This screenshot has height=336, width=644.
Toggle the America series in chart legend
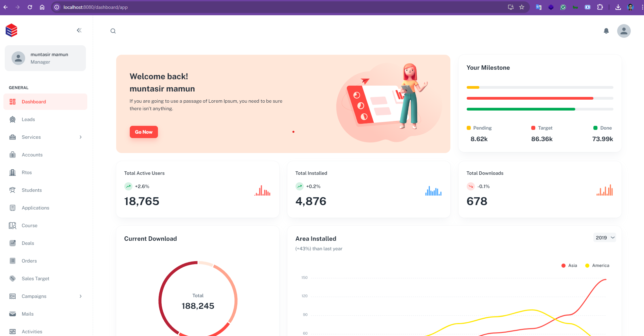coord(597,266)
